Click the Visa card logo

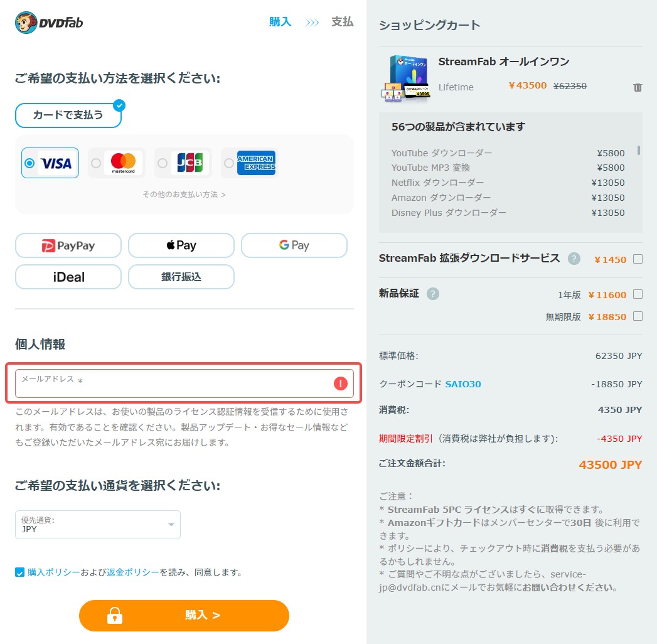pyautogui.click(x=56, y=163)
